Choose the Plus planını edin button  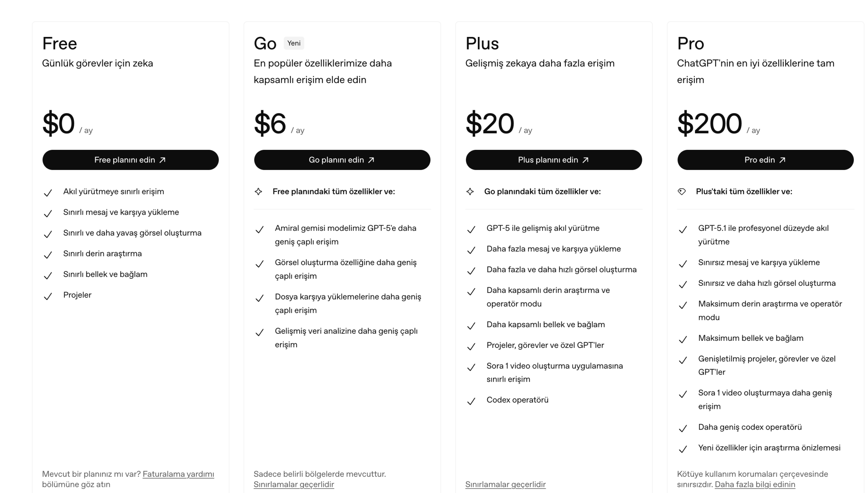[x=553, y=160]
